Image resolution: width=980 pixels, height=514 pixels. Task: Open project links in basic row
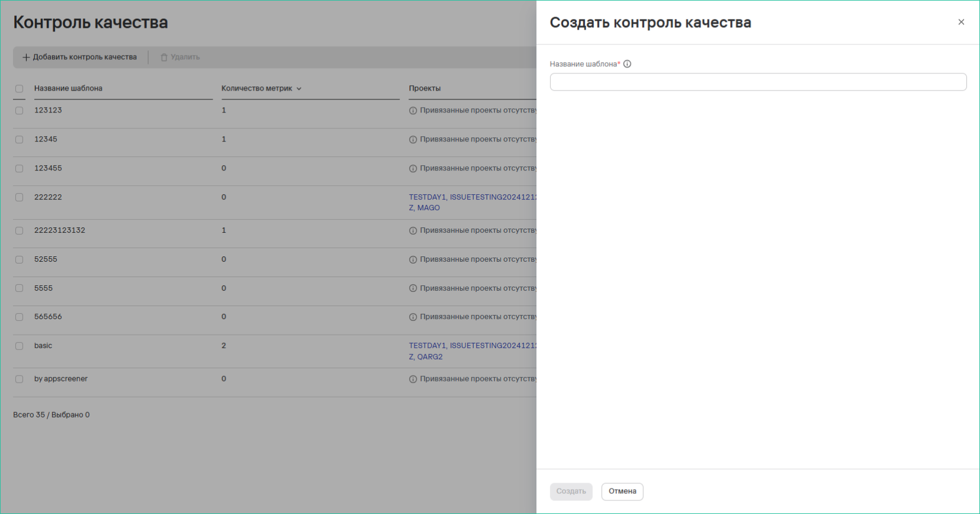tap(472, 346)
